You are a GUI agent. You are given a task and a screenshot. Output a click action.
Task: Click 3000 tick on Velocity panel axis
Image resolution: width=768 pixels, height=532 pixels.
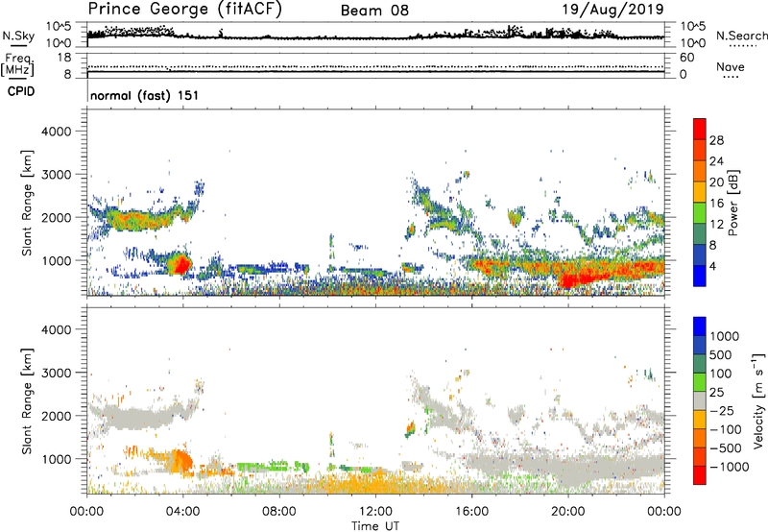pyautogui.click(x=57, y=373)
